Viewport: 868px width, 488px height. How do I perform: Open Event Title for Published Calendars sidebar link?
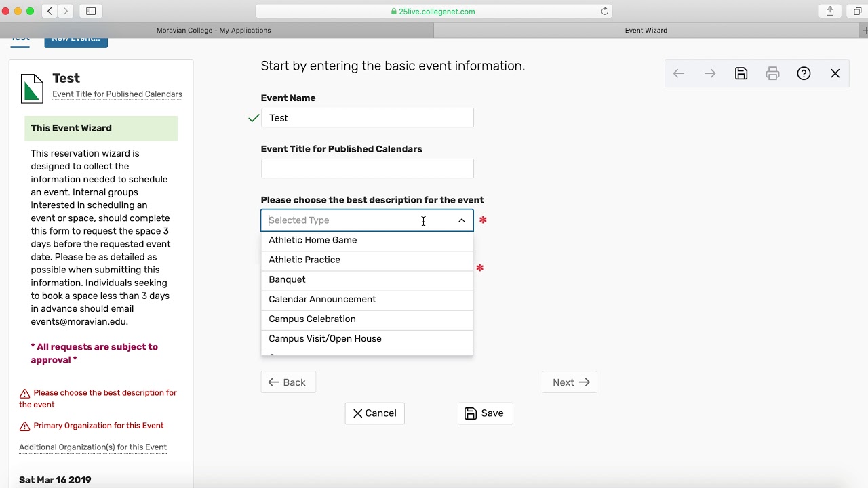(117, 94)
